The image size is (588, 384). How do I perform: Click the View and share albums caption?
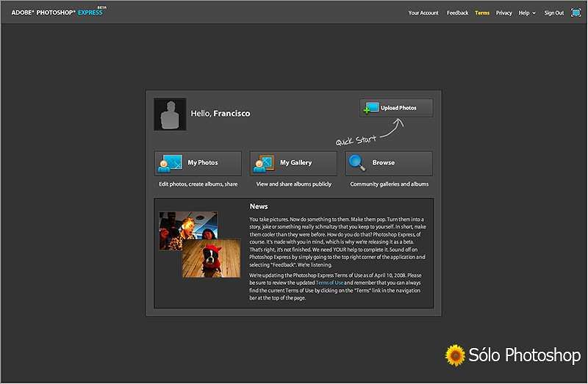[293, 184]
